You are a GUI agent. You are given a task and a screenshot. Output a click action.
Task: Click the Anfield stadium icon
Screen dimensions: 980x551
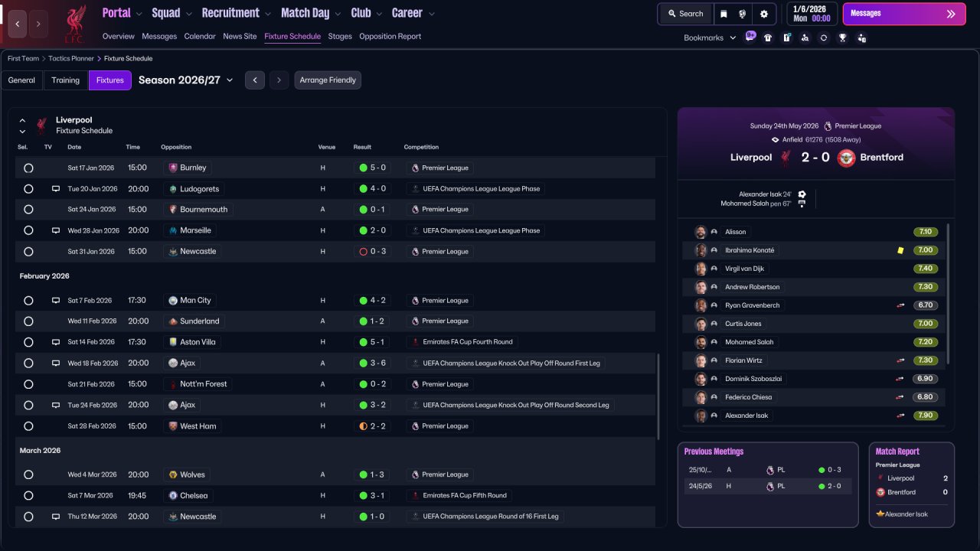(776, 140)
